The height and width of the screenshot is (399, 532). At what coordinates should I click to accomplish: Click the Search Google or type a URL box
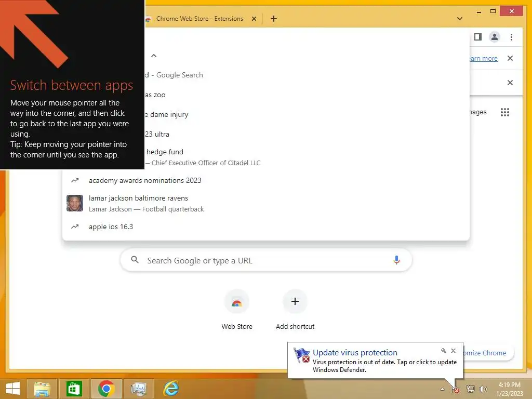pos(266,260)
